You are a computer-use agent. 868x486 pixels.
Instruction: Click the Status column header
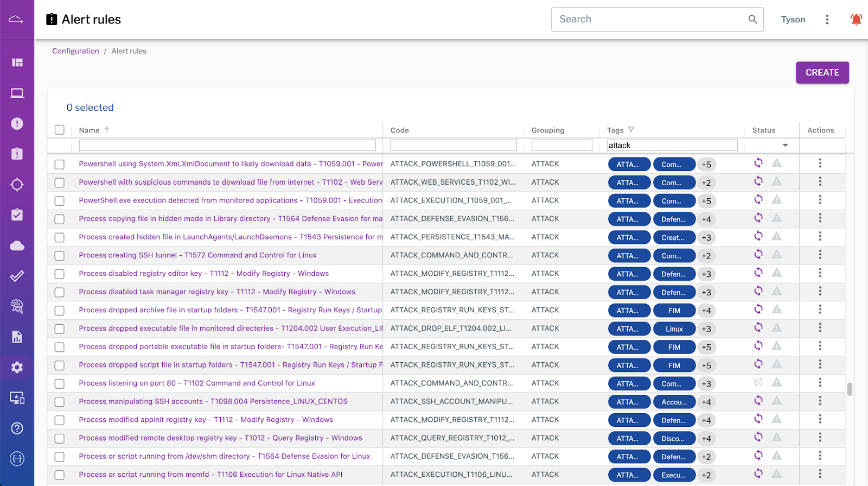[x=764, y=130]
